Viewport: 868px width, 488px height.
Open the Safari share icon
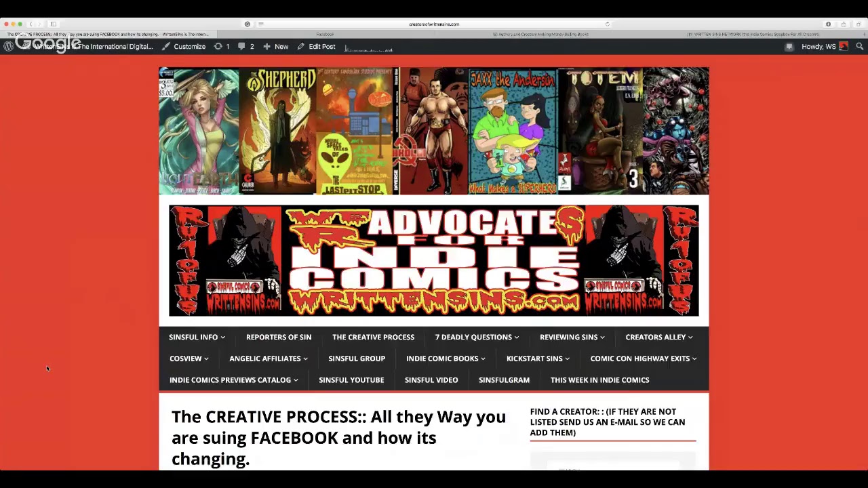843,24
